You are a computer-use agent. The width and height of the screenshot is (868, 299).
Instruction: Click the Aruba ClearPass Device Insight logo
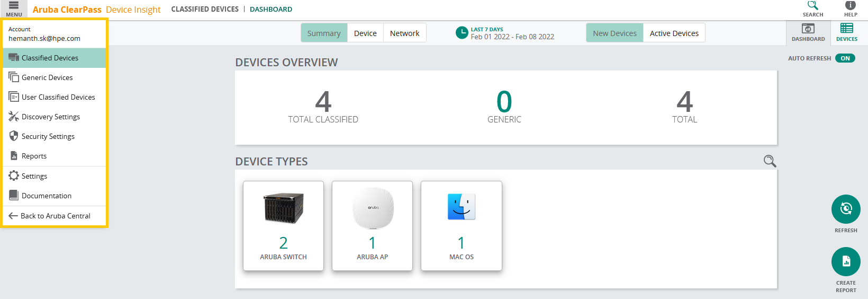[x=96, y=10]
